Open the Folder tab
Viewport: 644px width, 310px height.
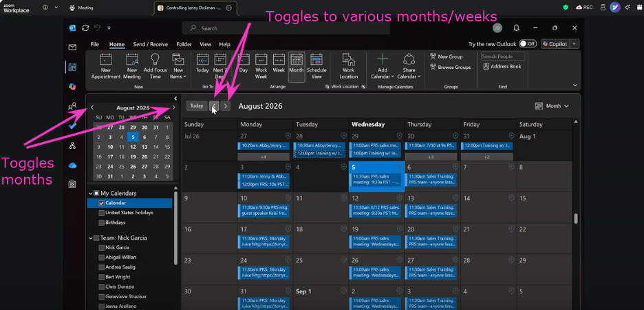pyautogui.click(x=184, y=44)
